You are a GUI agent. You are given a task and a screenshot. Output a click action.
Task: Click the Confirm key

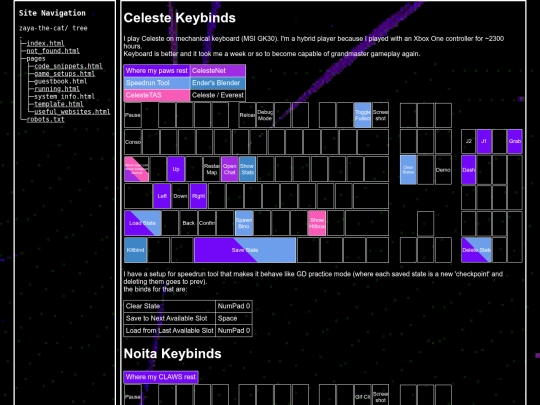207,223
